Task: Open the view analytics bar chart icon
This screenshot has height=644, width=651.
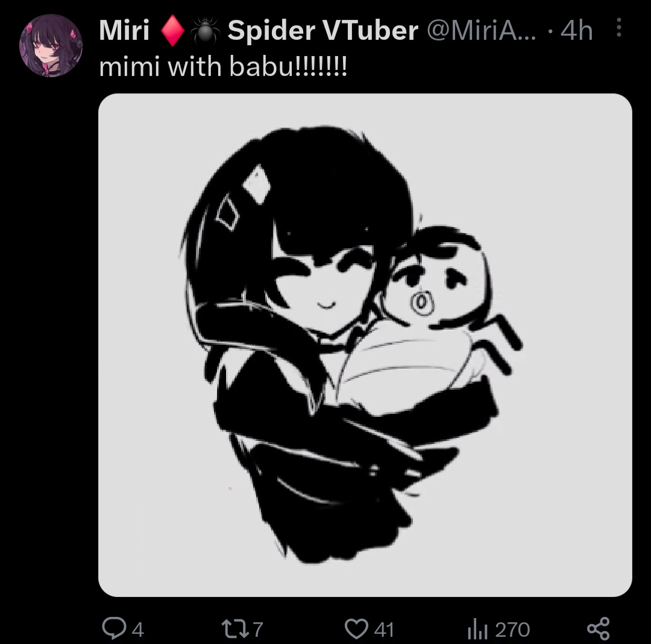Action: pos(477,629)
